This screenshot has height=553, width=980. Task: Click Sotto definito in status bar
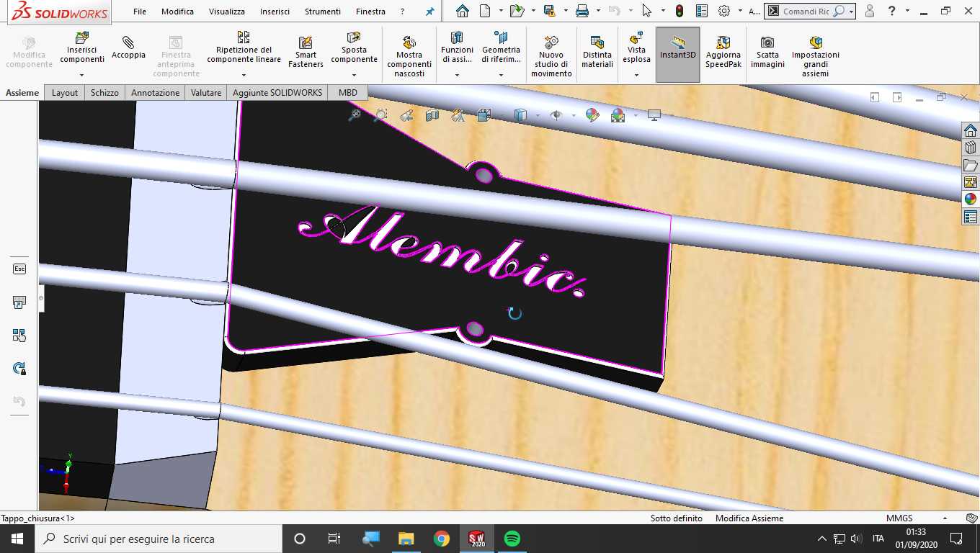tap(677, 518)
